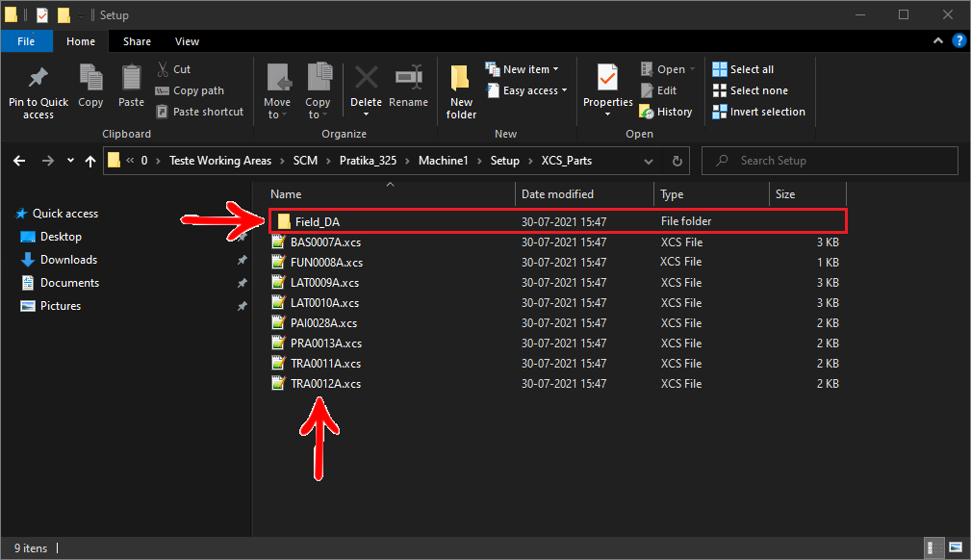Go back with the left arrow
The width and height of the screenshot is (971, 560).
[x=19, y=161]
